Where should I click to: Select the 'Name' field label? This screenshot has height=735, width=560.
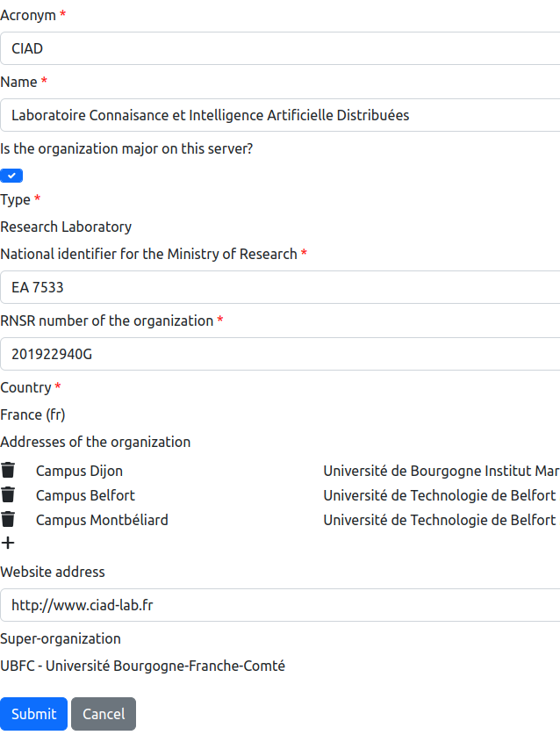point(18,82)
